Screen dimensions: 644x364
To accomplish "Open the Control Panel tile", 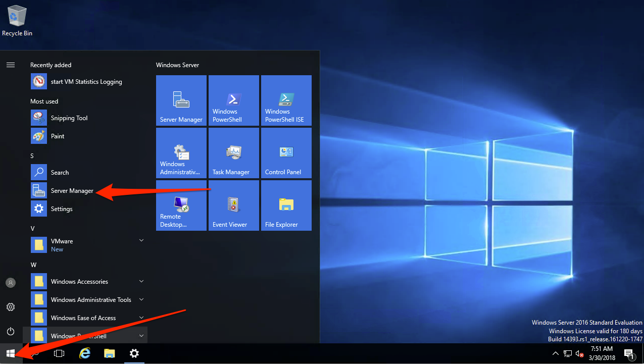I will (x=286, y=153).
